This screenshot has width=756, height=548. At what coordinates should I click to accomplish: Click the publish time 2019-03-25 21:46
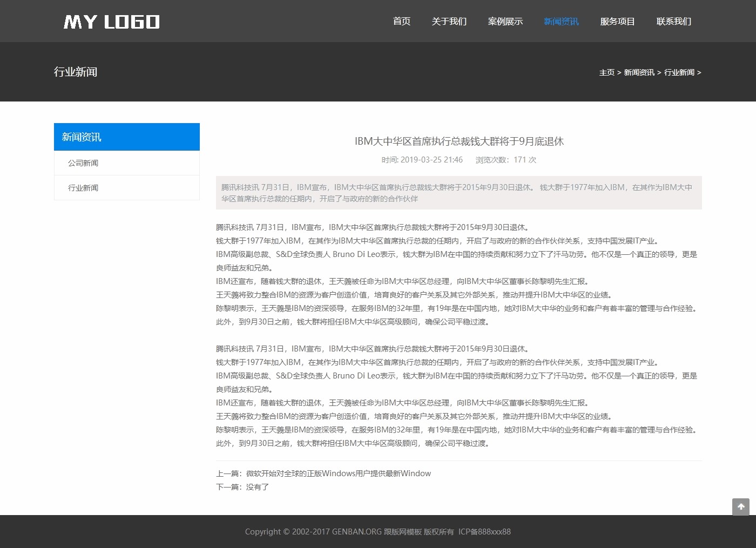pyautogui.click(x=422, y=160)
